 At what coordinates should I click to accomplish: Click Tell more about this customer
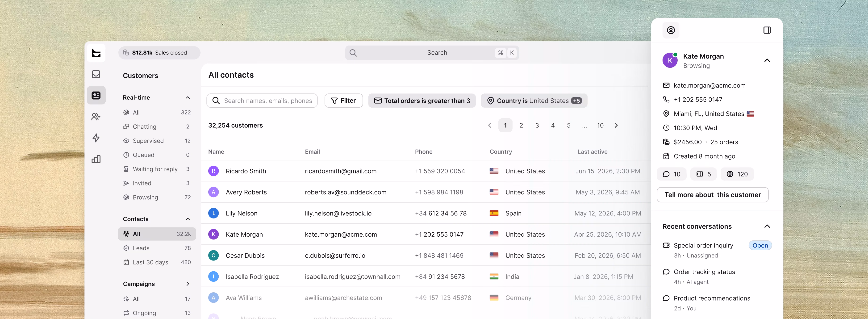[x=712, y=195]
